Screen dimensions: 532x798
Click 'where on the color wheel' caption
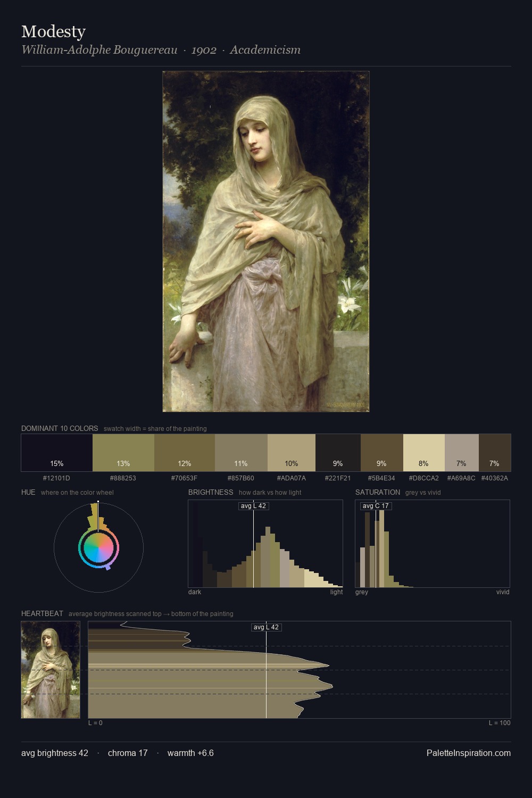point(77,493)
